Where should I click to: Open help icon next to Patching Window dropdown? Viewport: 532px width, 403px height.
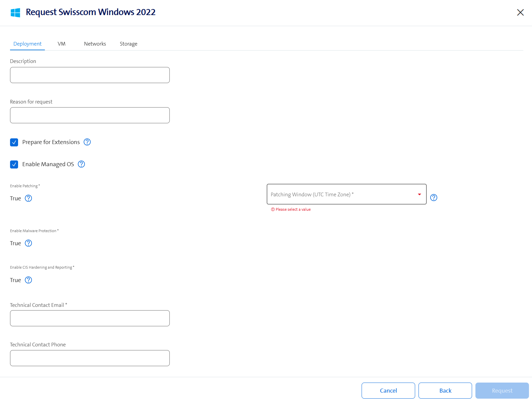coord(434,198)
